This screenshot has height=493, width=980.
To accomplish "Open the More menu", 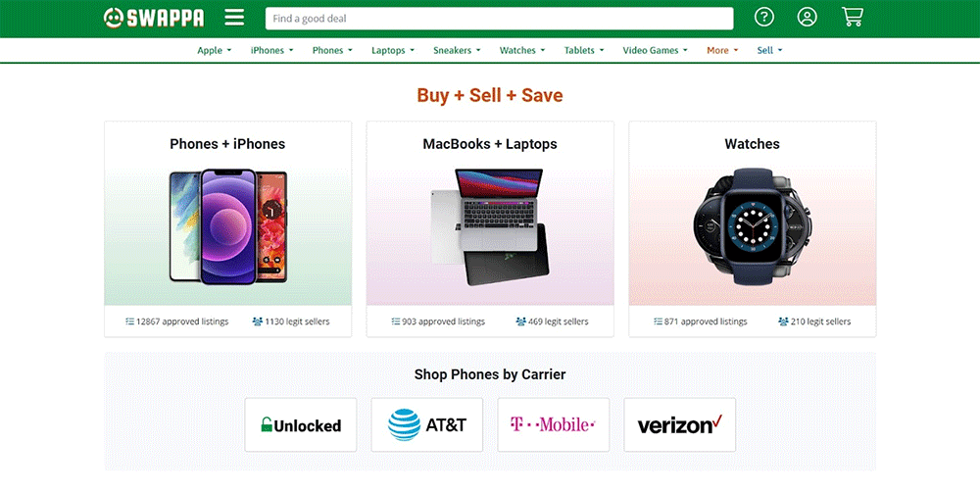I will tap(723, 51).
